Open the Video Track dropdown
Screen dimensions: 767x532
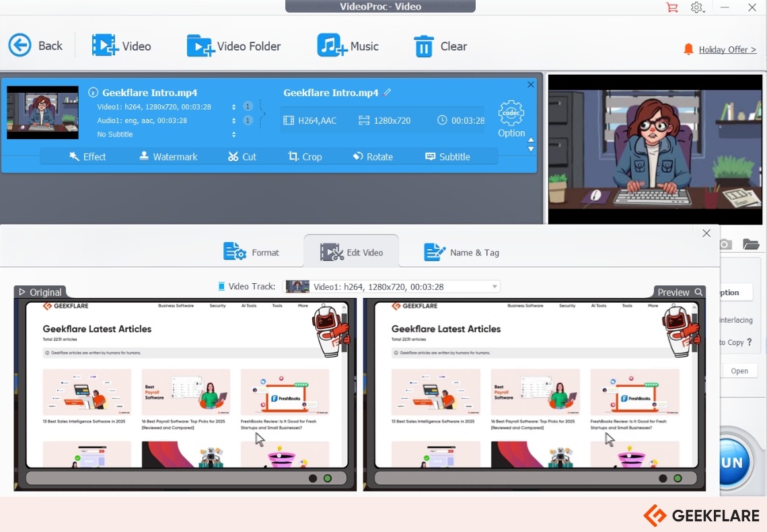[392, 287]
